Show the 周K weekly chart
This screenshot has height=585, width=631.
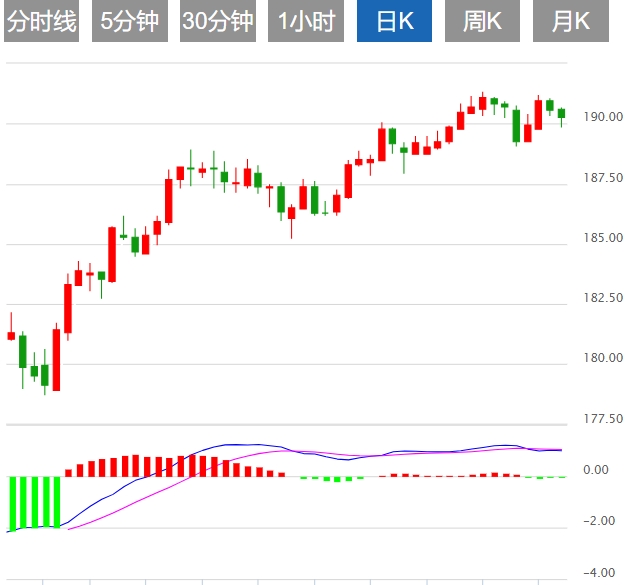(483, 21)
